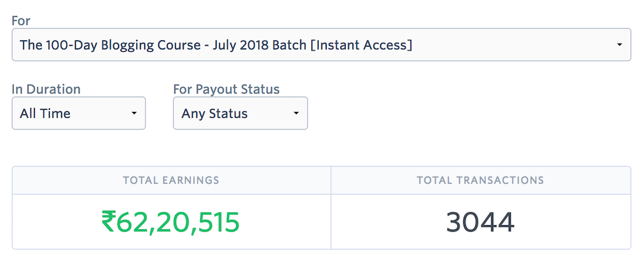
Task: Click the green ₹62,20,515 earnings amount
Action: tap(171, 222)
